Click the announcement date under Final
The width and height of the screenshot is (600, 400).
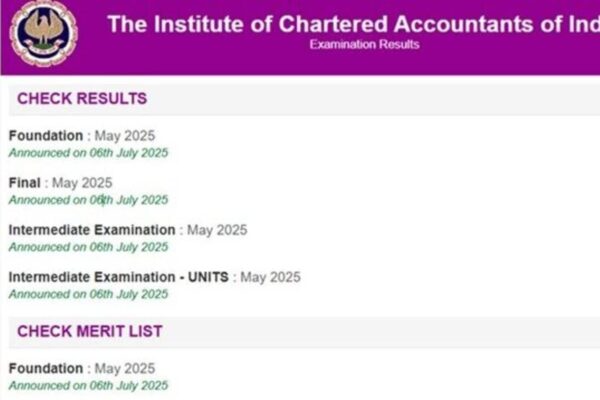click(88, 200)
